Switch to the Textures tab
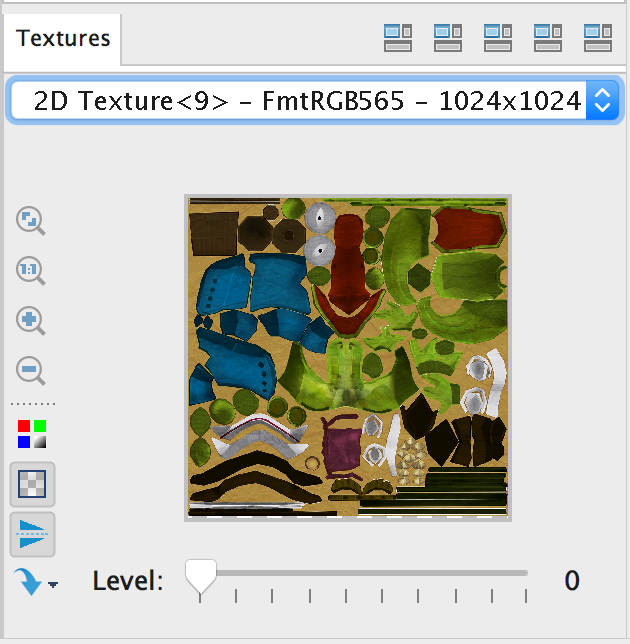The height and width of the screenshot is (644, 630). [x=63, y=39]
